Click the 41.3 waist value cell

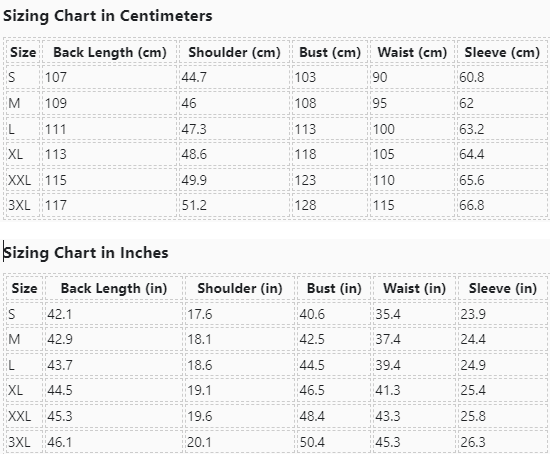[415, 390]
